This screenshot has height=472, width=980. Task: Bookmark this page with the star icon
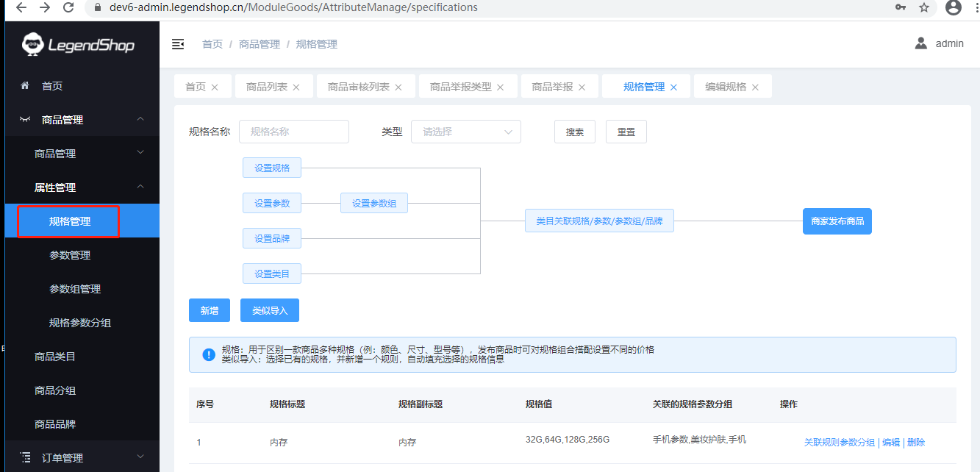point(924,7)
